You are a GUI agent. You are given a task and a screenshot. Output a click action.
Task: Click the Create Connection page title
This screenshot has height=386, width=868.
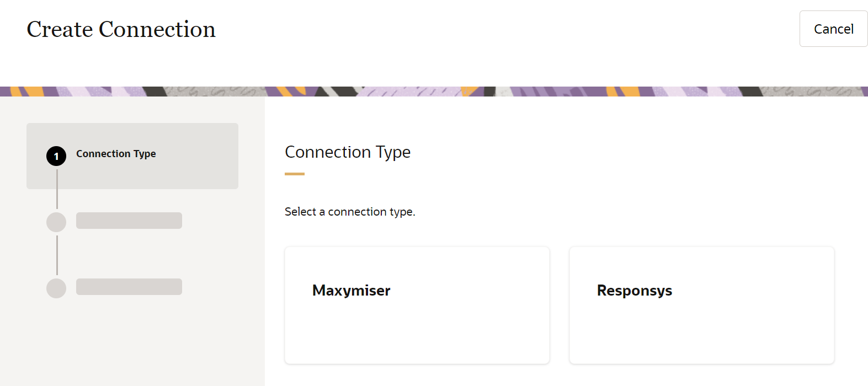point(121,29)
